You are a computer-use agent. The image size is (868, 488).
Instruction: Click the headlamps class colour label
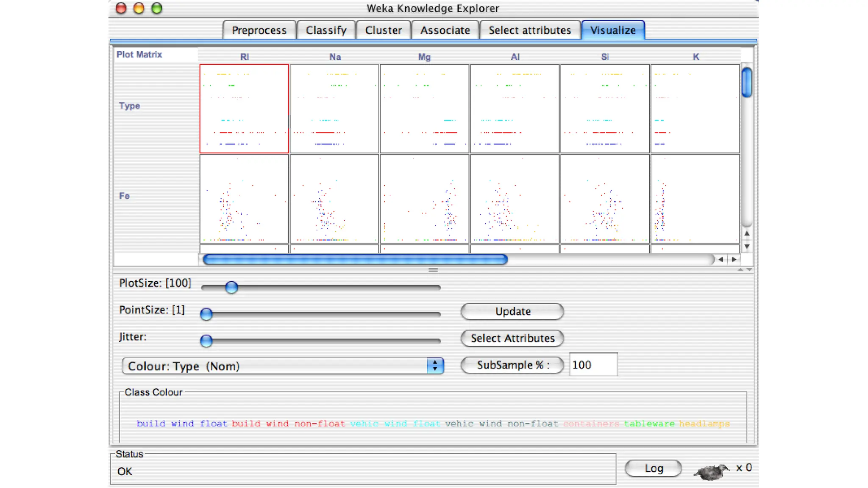coord(704,424)
